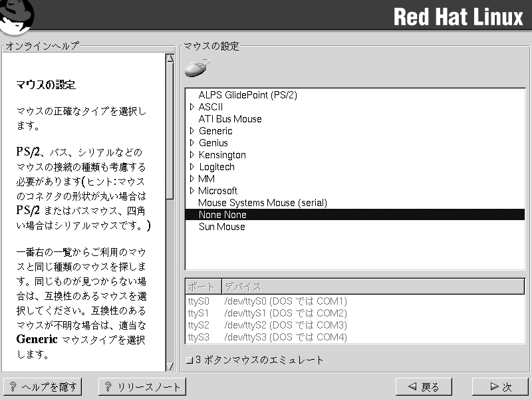Expand the Genius mouse category
Image resolution: width=532 pixels, height=399 pixels.
192,143
